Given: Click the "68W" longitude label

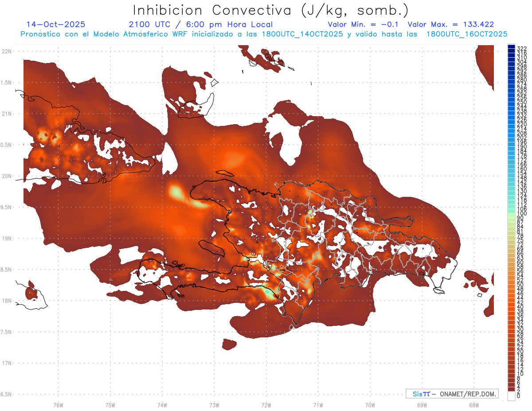Looking at the screenshot, I should tap(474, 404).
